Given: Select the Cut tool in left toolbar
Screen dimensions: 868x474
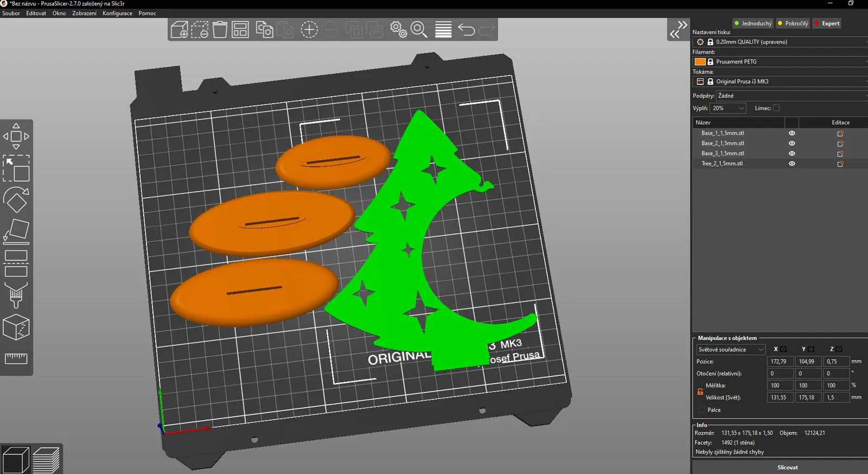Looking at the screenshot, I should 16,264.
